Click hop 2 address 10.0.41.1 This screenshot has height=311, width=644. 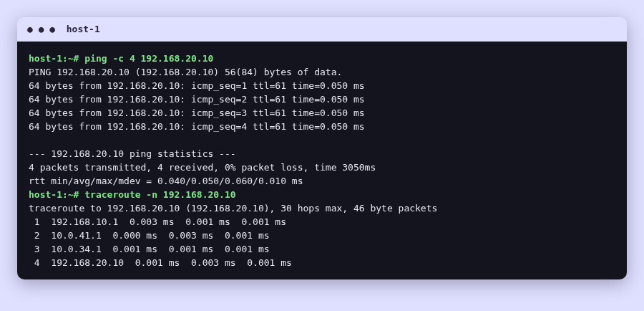pyautogui.click(x=77, y=235)
